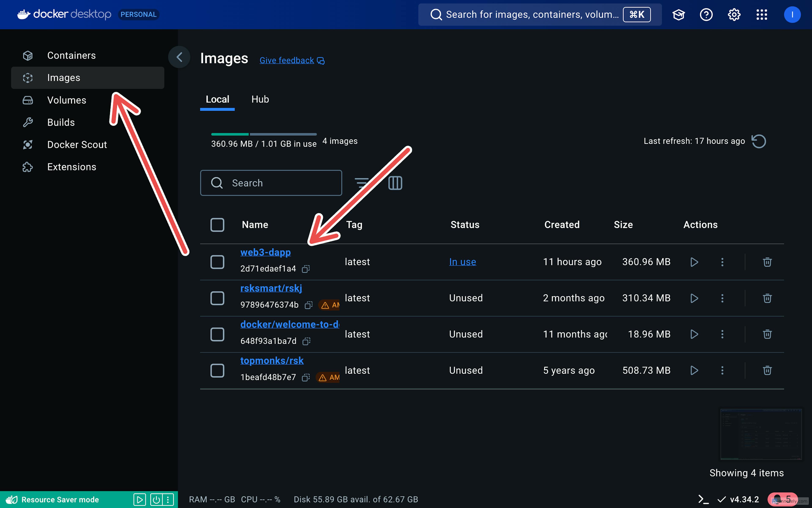Open more actions for docker/welcome-to-docker
The width and height of the screenshot is (812, 508).
(722, 334)
